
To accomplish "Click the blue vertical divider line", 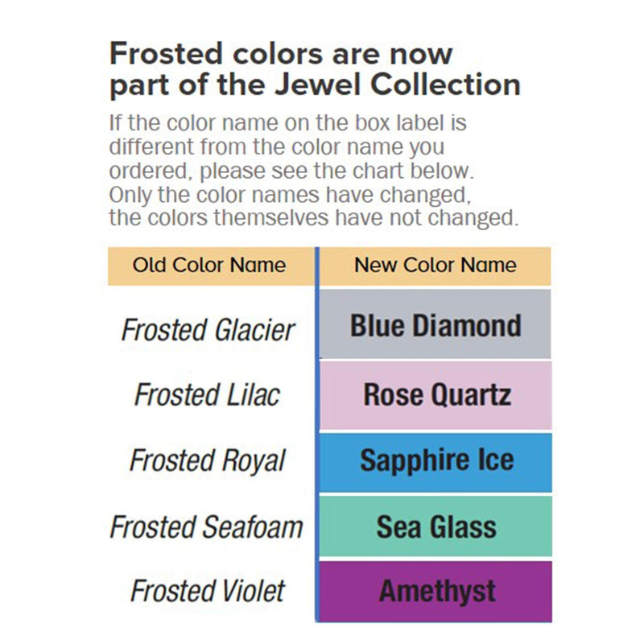I will [317, 435].
